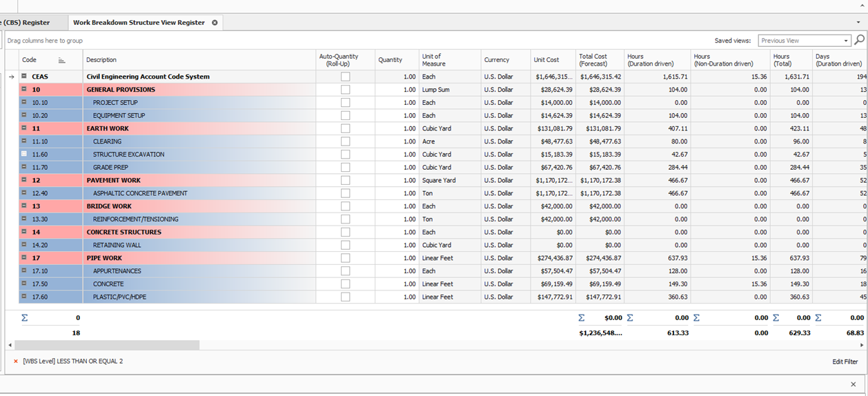Click the tab list dropdown arrow at top right
868x396 pixels.
pyautogui.click(x=859, y=23)
